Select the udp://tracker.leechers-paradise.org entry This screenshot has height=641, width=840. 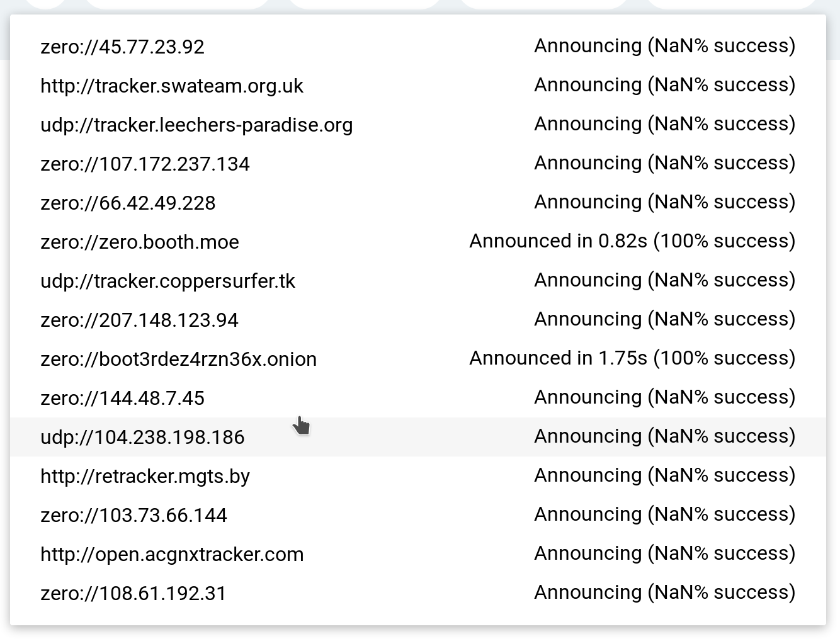[196, 125]
